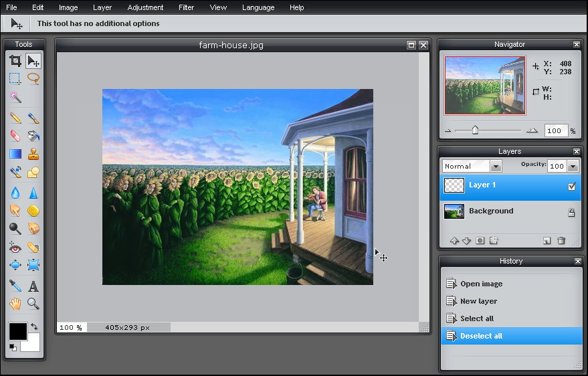Move layer up using arrow icon
Viewport: 588px width, 376px height.
[x=454, y=241]
